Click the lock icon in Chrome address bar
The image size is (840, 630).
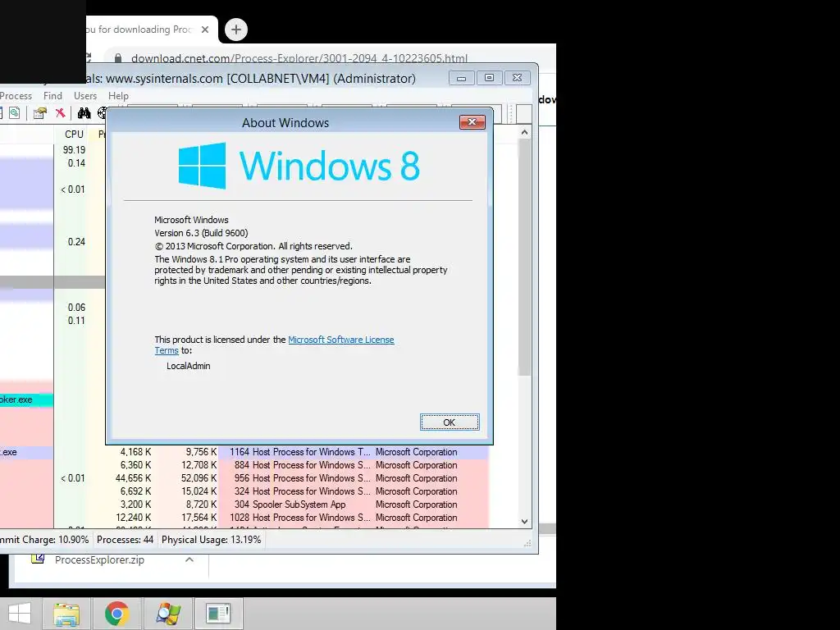point(118,58)
